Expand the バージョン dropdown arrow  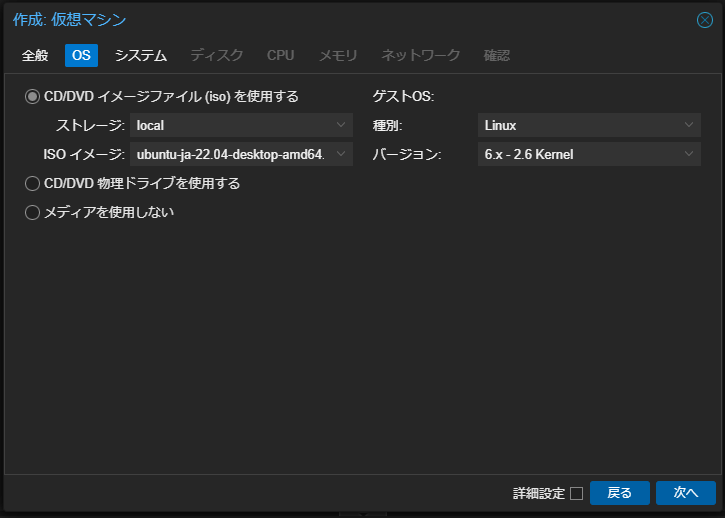[x=689, y=154]
